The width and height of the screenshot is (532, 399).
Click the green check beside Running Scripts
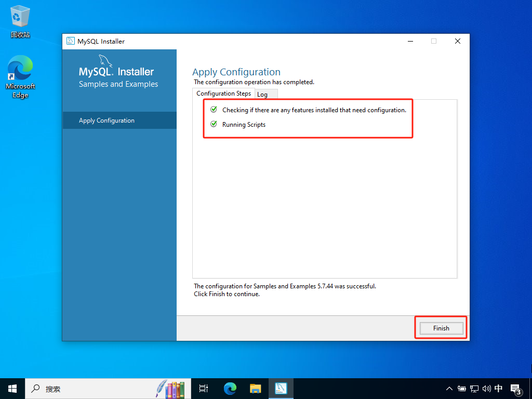click(214, 124)
